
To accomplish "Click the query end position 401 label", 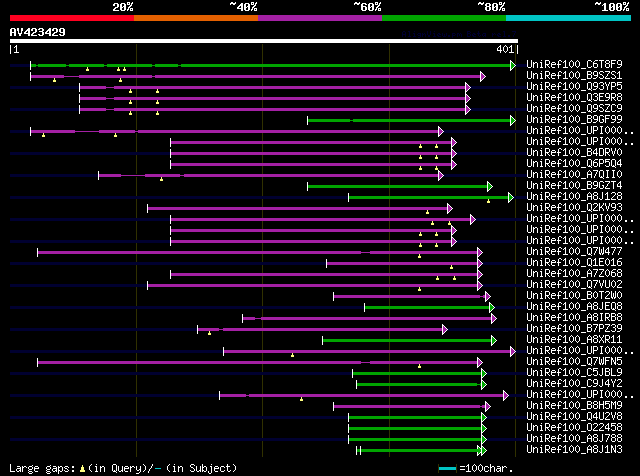I will tap(505, 49).
